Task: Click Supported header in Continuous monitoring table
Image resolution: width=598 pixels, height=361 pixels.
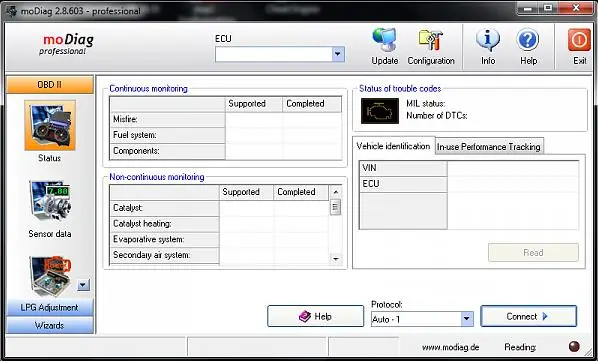Action: pos(254,104)
